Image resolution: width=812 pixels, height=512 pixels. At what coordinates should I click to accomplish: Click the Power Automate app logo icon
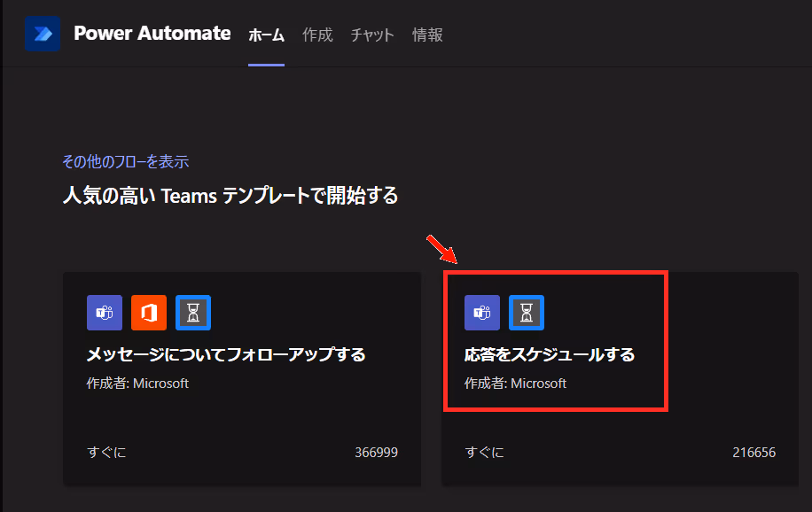43,35
